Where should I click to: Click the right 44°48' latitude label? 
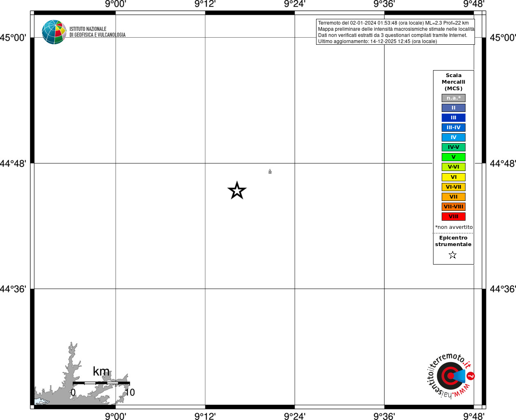pyautogui.click(x=503, y=163)
